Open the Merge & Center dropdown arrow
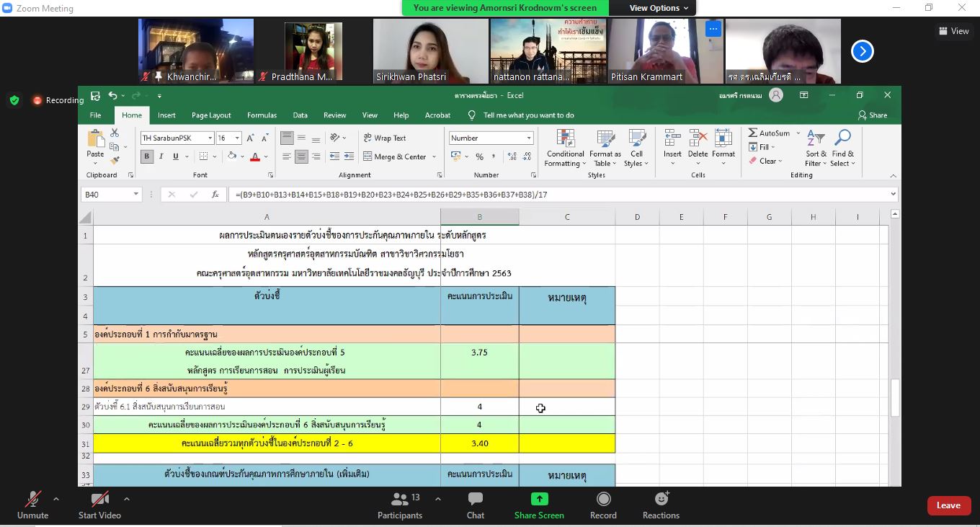 click(x=434, y=156)
